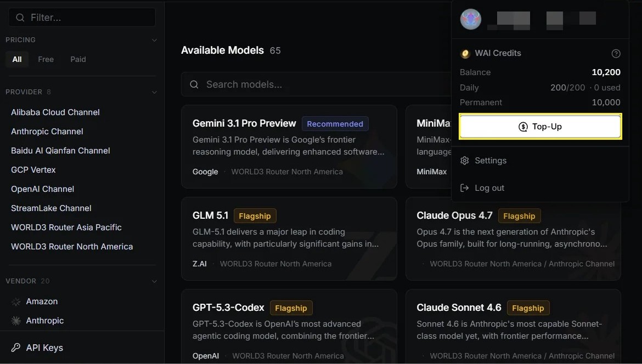This screenshot has height=364, width=642.
Task: Select the Paid pricing filter
Action: pyautogui.click(x=78, y=59)
